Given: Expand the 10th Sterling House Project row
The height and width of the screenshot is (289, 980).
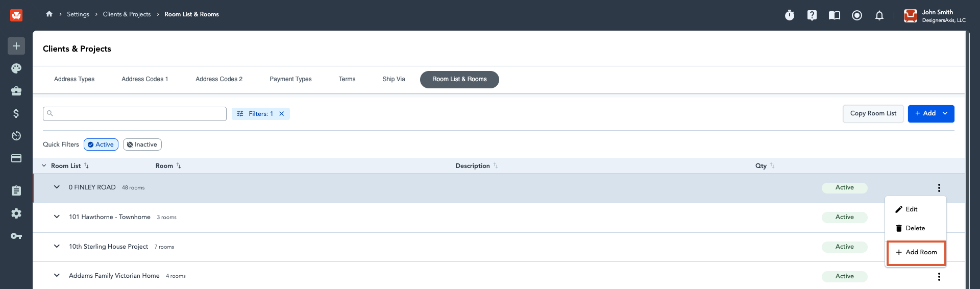Looking at the screenshot, I should point(57,247).
